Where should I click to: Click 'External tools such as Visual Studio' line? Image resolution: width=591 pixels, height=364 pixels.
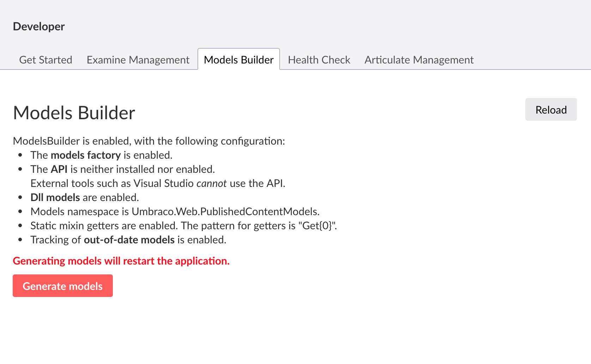click(x=158, y=183)
